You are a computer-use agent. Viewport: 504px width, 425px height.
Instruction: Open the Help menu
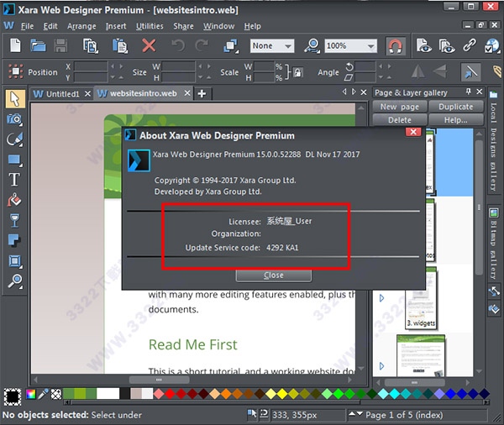point(252,26)
